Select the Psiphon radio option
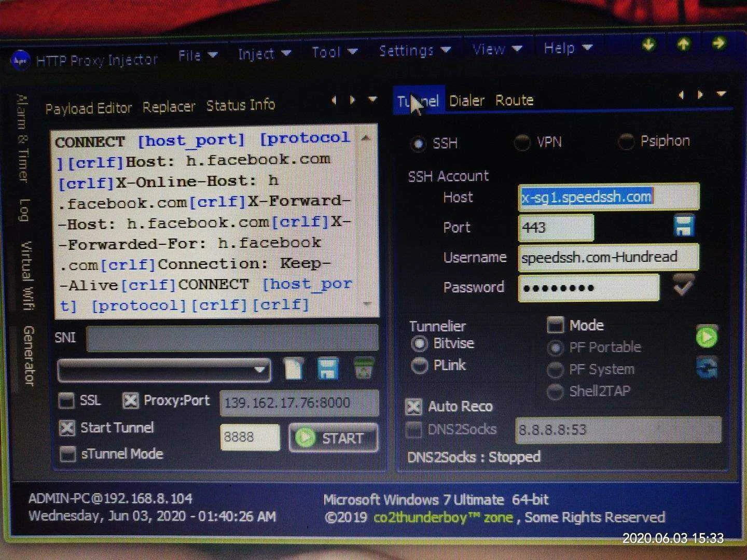 [x=626, y=141]
